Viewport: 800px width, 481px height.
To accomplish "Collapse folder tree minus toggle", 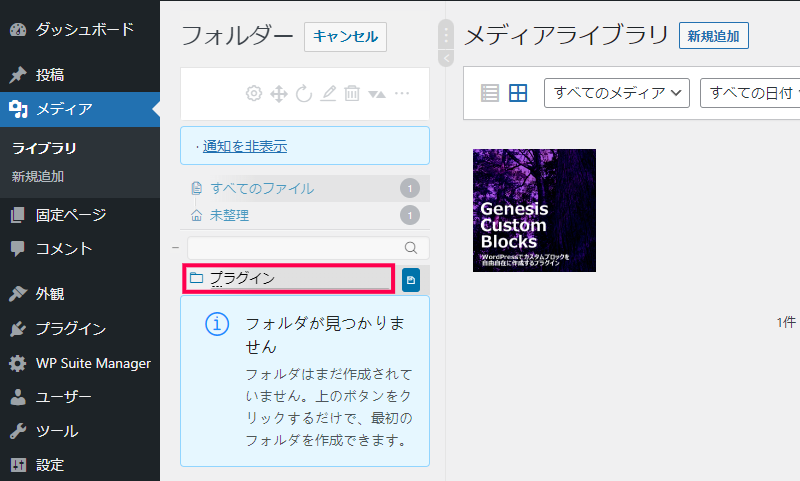I will (176, 248).
